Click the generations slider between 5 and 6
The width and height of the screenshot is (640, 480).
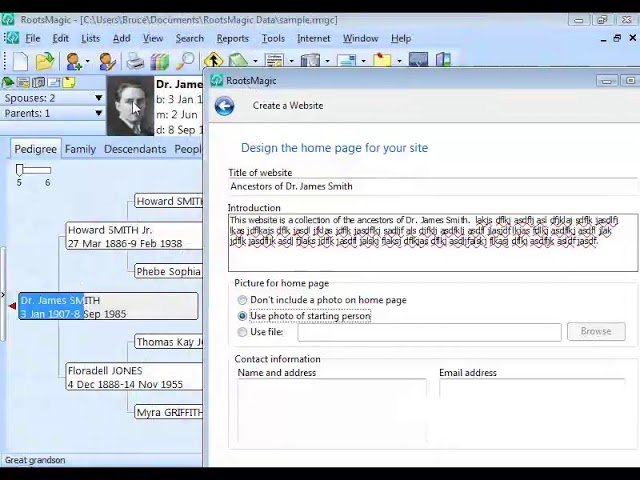coord(33,170)
